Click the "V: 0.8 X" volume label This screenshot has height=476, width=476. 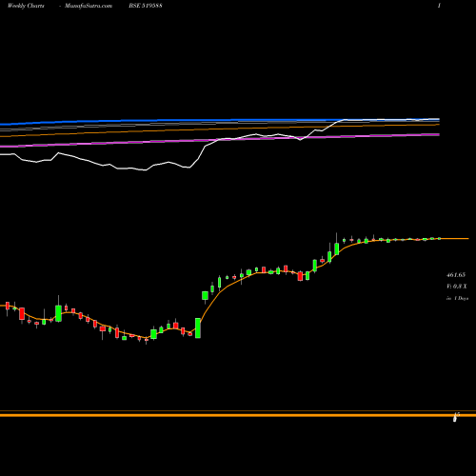tap(457, 287)
